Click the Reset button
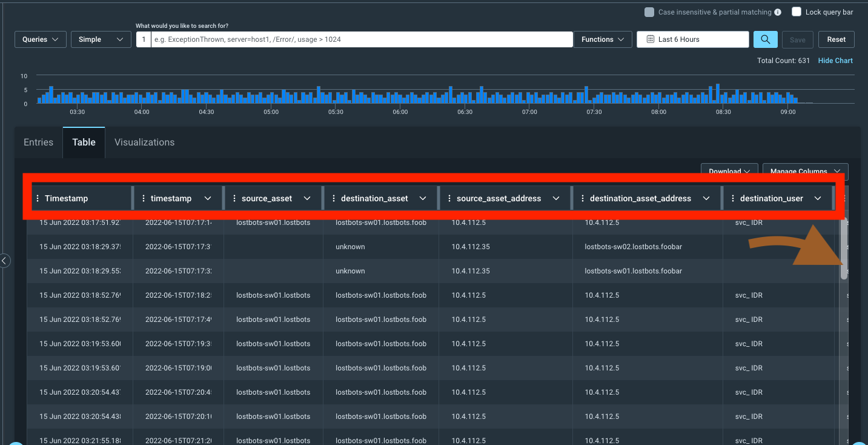This screenshot has height=445, width=868. point(837,39)
